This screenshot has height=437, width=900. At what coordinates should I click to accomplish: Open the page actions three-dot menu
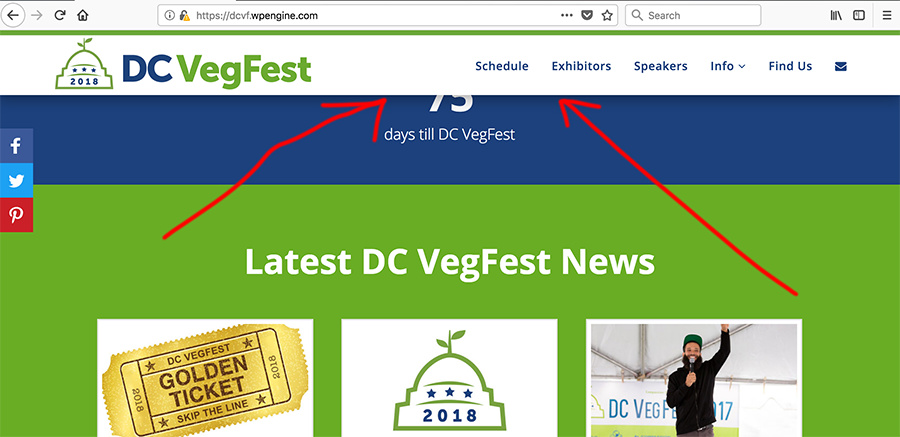pyautogui.click(x=567, y=16)
